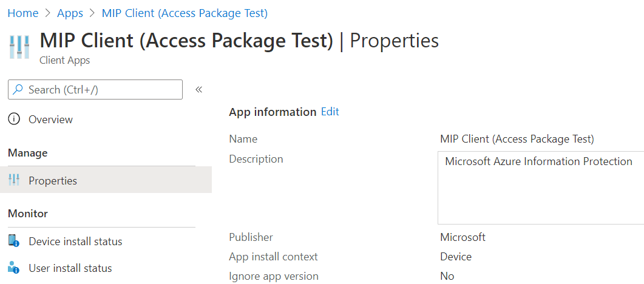Click the MIP Client app icon beside the title

[x=19, y=47]
